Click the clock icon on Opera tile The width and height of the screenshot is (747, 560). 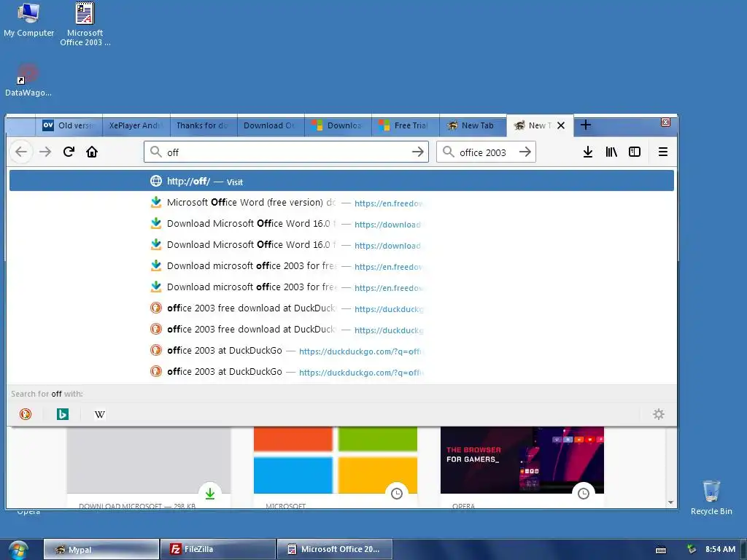pyautogui.click(x=584, y=494)
